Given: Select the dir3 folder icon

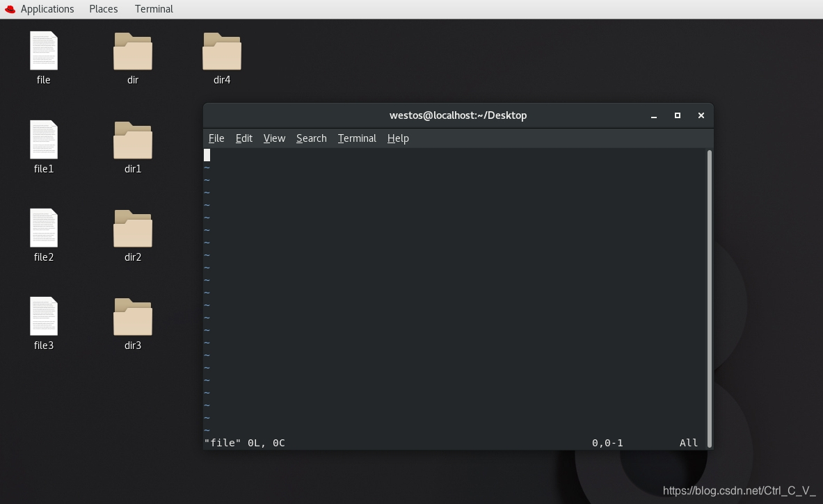Looking at the screenshot, I should (x=133, y=316).
